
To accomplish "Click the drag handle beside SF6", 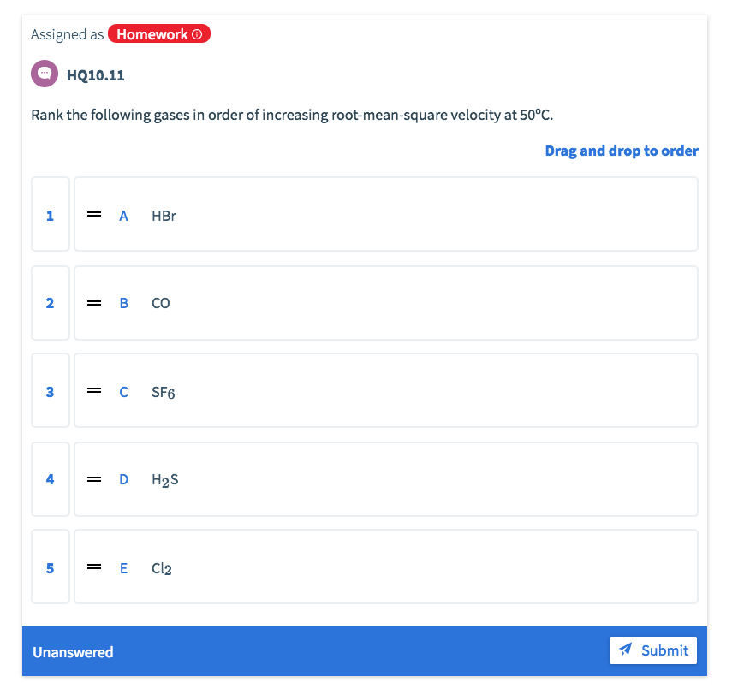I will pyautogui.click(x=94, y=391).
